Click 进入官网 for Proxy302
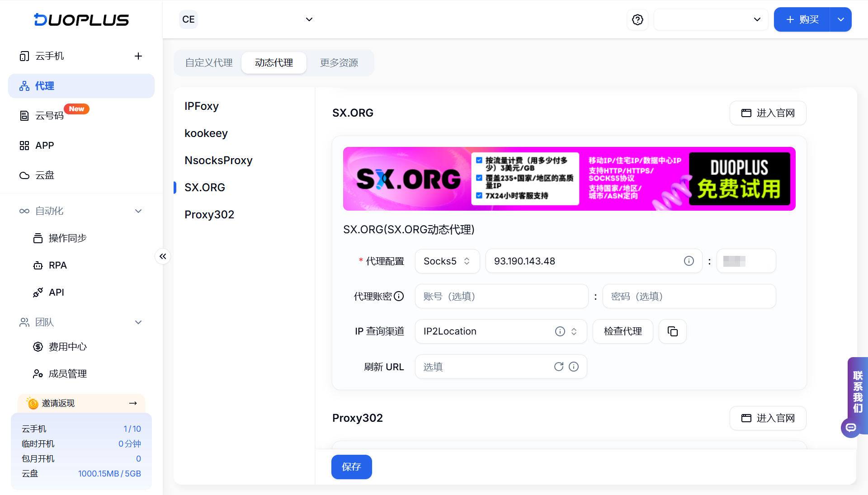The height and width of the screenshot is (495, 868). pyautogui.click(x=768, y=418)
